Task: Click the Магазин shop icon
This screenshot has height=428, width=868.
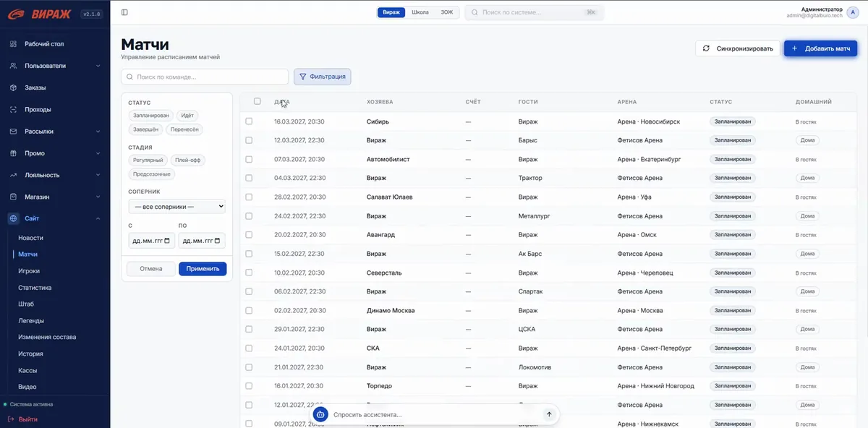Action: 13,197
